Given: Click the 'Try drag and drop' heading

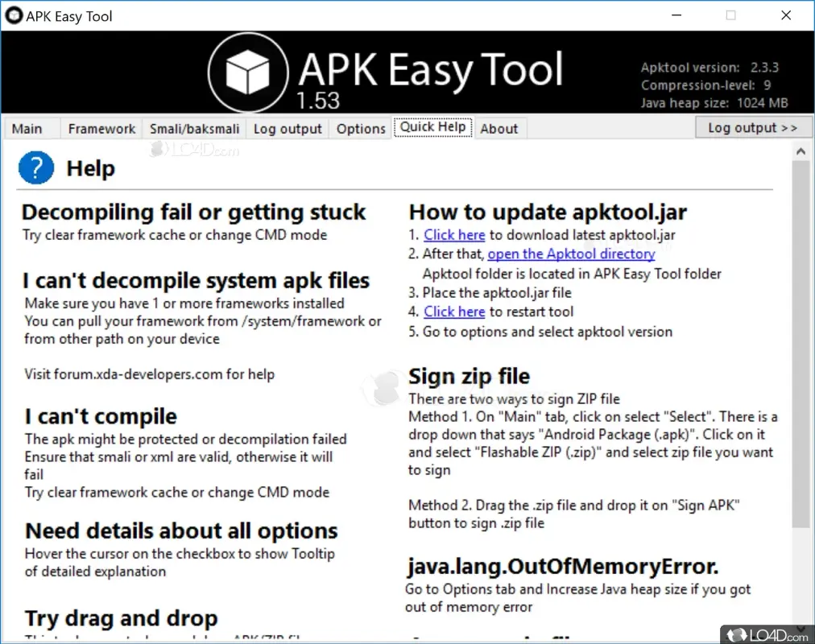Looking at the screenshot, I should (121, 618).
